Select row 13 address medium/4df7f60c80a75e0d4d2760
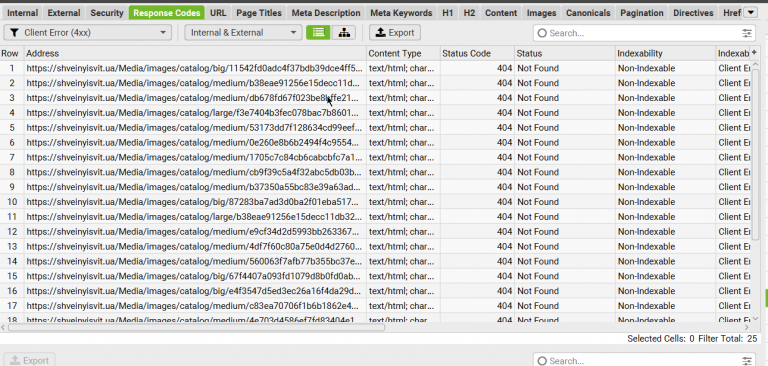768x366 pixels. click(x=195, y=246)
